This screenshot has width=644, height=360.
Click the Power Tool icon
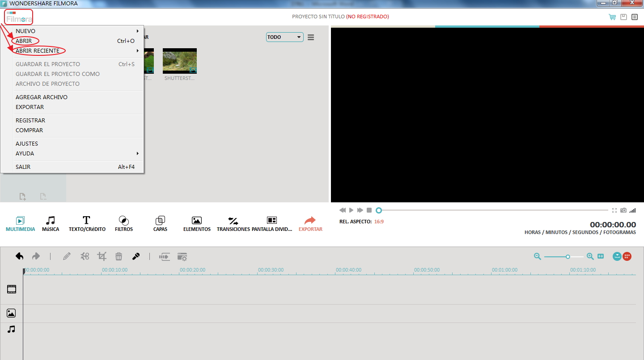(x=165, y=257)
